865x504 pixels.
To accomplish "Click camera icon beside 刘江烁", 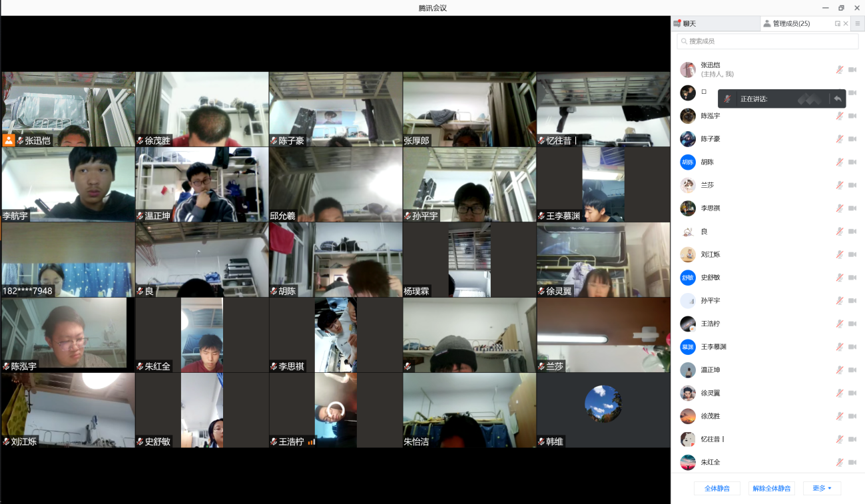I will tap(852, 254).
